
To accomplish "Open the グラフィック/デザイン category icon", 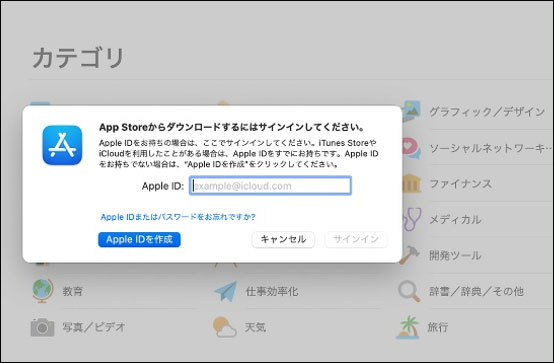I will click(x=411, y=110).
